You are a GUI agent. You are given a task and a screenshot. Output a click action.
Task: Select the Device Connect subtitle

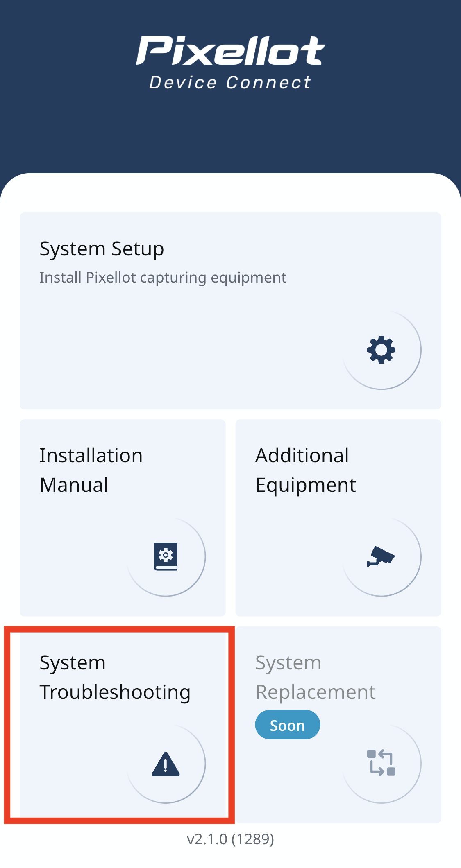tap(230, 82)
